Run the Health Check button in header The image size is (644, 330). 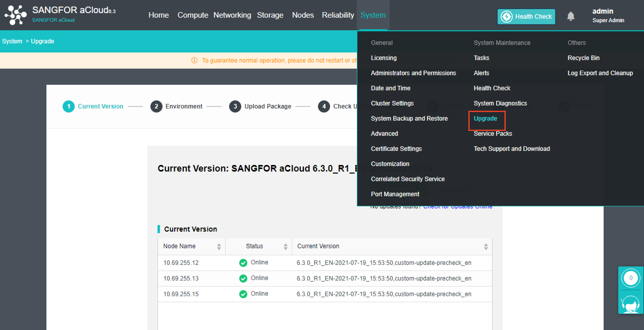pyautogui.click(x=526, y=17)
